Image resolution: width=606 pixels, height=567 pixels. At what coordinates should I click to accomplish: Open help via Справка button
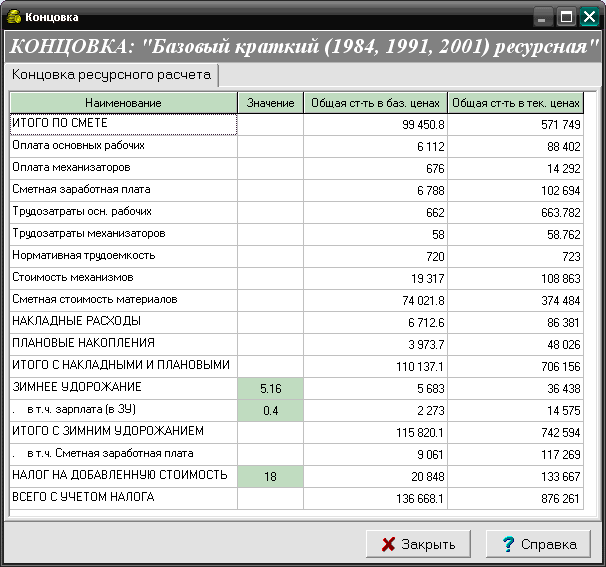coord(538,544)
